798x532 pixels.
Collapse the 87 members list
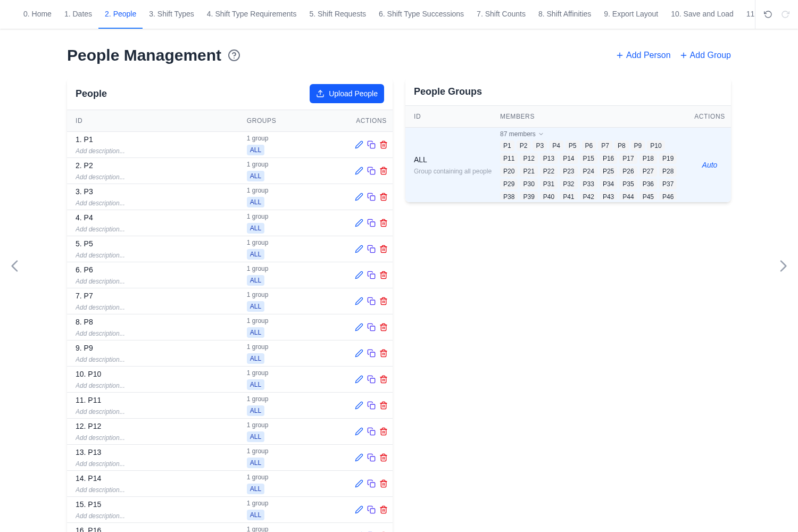[521, 134]
